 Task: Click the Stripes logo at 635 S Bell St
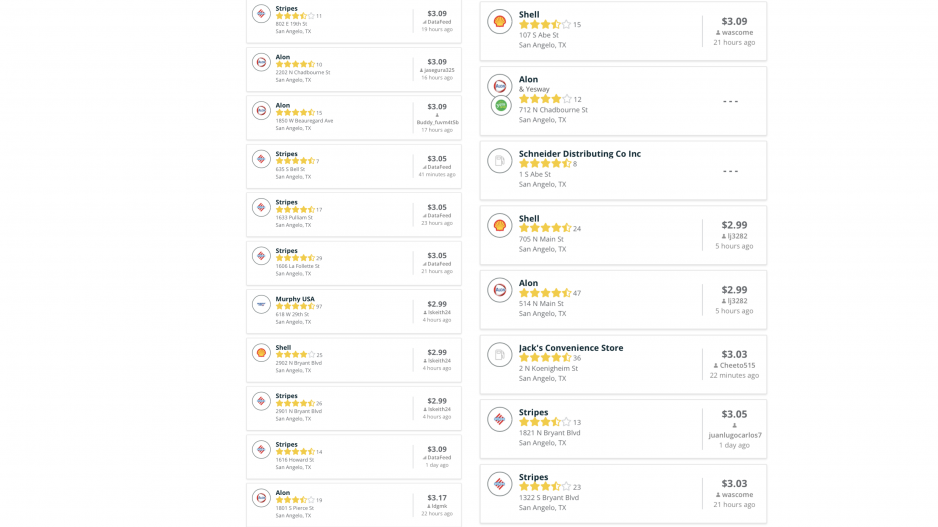tap(261, 159)
